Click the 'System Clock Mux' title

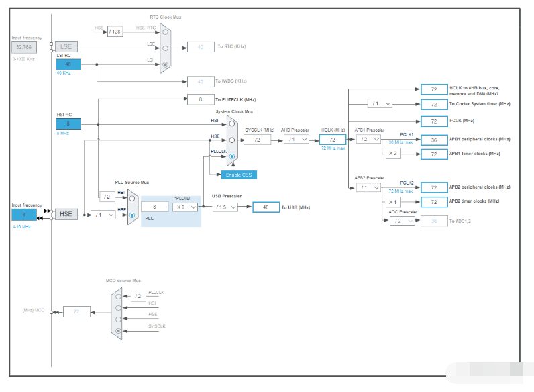pos(234,111)
